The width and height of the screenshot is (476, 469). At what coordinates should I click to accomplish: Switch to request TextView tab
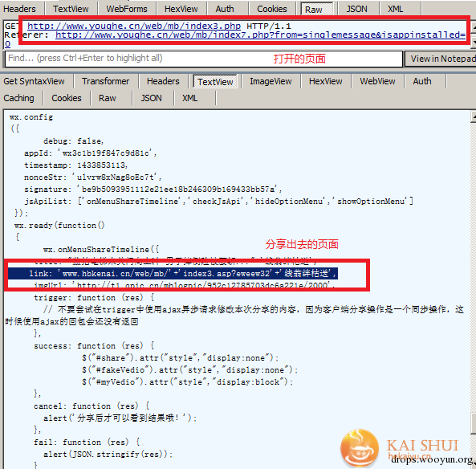[x=71, y=9]
